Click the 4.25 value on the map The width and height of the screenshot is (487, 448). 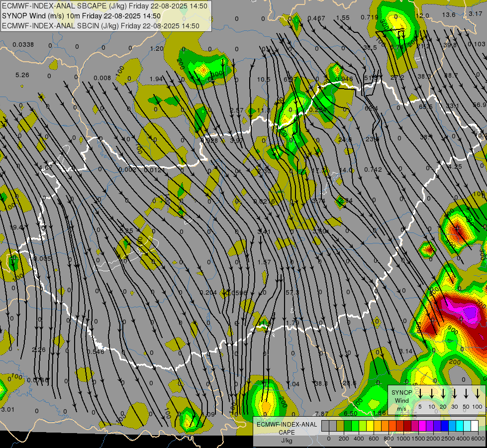click(455, 166)
